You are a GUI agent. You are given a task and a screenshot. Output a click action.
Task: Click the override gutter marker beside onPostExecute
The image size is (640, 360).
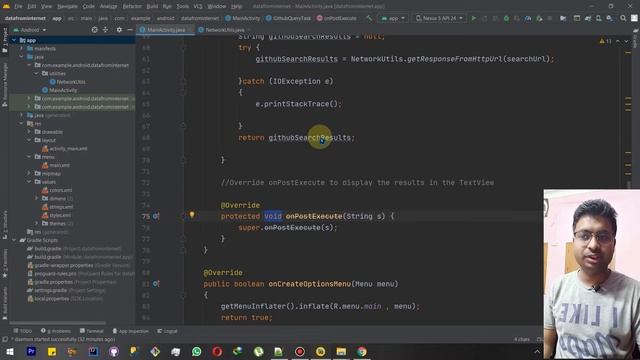coord(156,216)
